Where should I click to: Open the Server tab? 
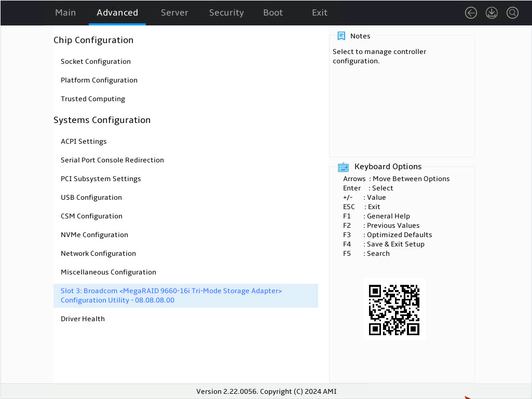pyautogui.click(x=174, y=12)
